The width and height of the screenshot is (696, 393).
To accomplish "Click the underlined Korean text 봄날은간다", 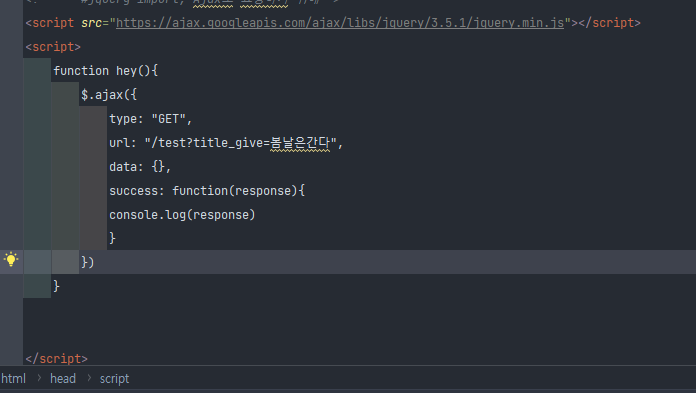I will click(x=300, y=143).
